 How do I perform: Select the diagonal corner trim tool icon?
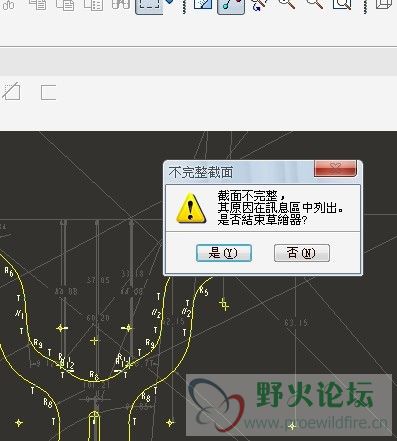tap(12, 92)
